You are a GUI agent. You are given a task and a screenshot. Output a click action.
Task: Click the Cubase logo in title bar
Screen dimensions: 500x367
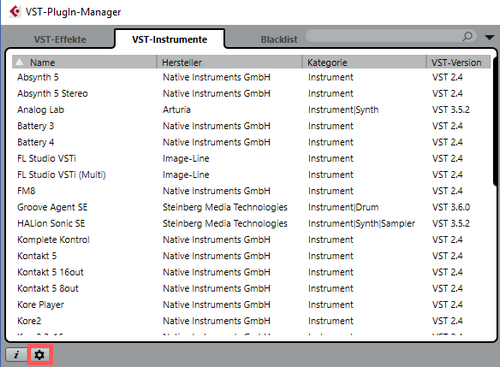(14, 12)
